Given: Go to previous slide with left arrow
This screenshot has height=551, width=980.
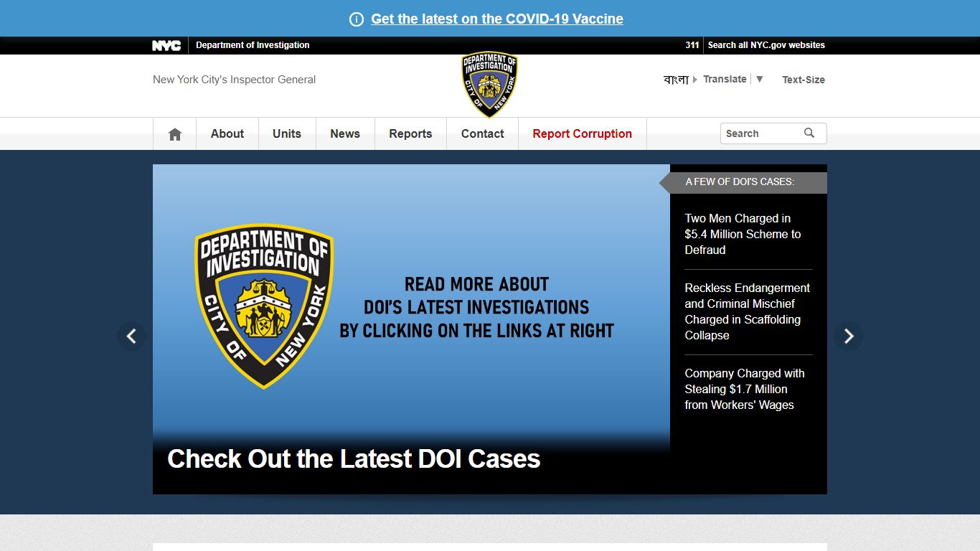Looking at the screenshot, I should click(x=131, y=336).
